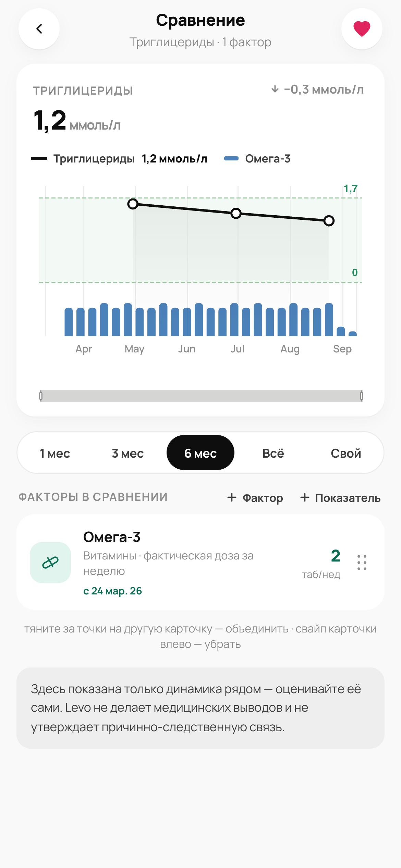
Task: Click the Sep axis label
Action: point(342,349)
